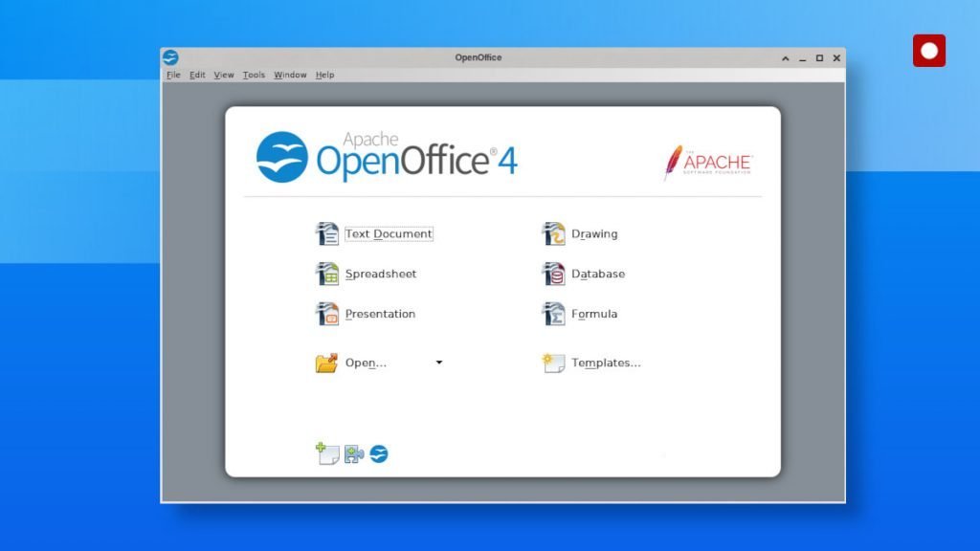Click the Drawing icon

pos(553,233)
